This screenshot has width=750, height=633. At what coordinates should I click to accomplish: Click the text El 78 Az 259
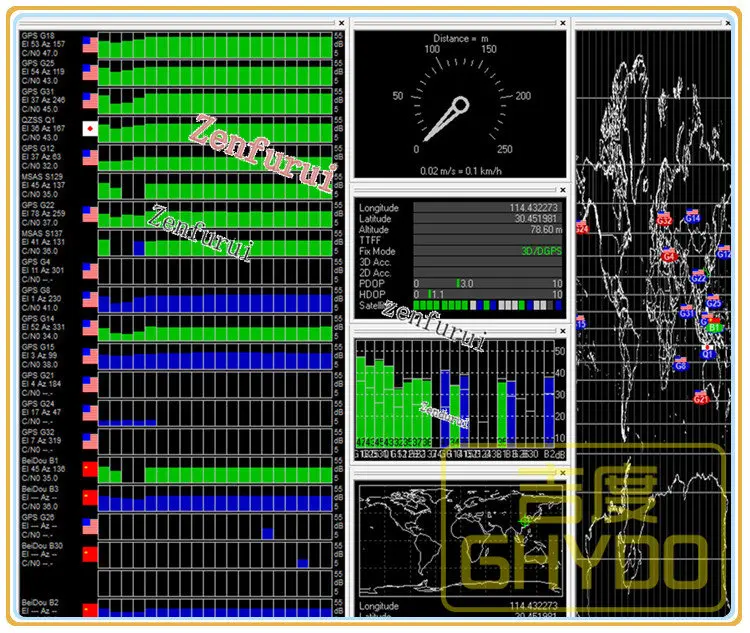point(43,214)
